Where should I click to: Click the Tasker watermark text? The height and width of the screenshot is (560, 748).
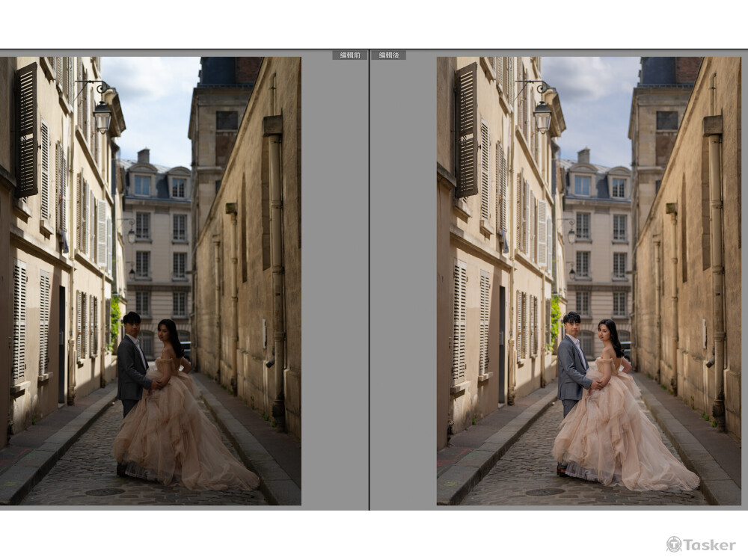coord(710,545)
